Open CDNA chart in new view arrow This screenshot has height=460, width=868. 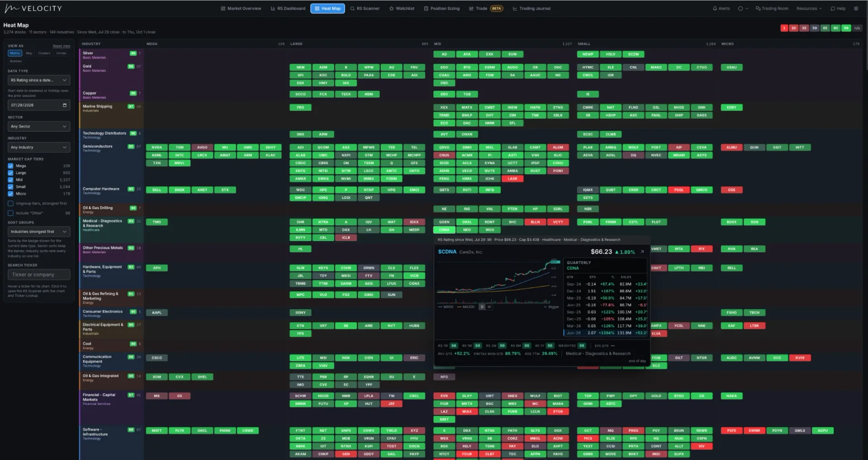(642, 252)
